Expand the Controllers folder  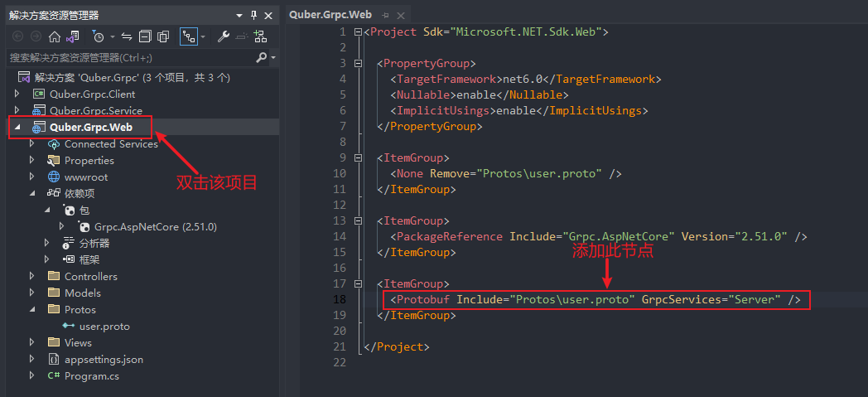pos(31,276)
